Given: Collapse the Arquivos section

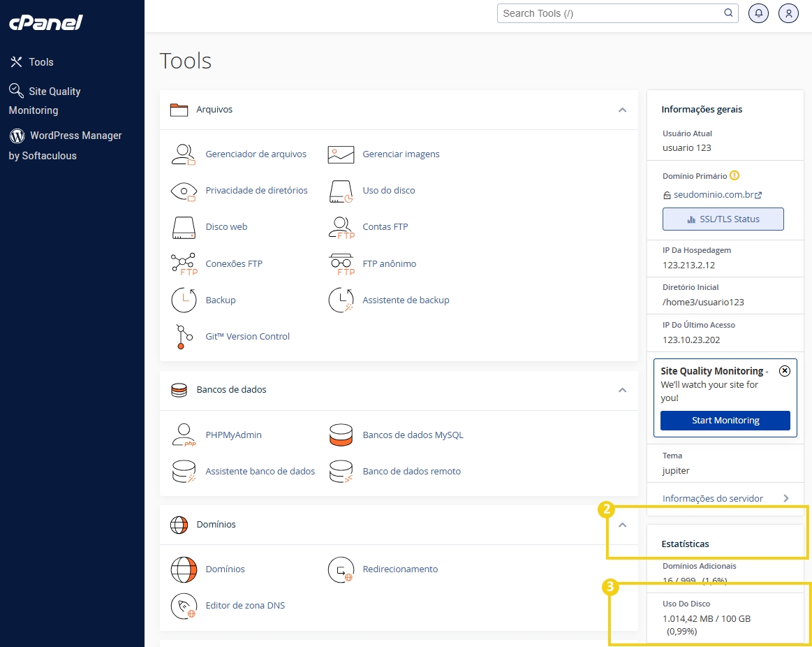Looking at the screenshot, I should tap(621, 110).
